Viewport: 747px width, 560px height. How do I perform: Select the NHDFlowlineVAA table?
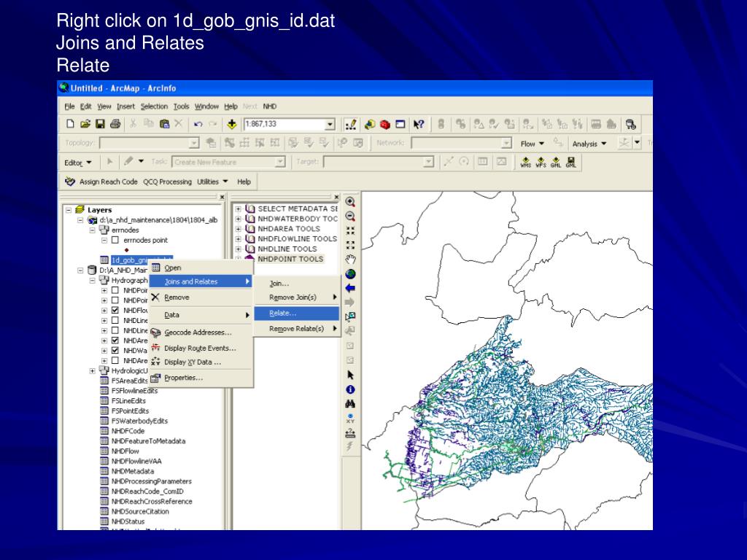click(x=136, y=461)
